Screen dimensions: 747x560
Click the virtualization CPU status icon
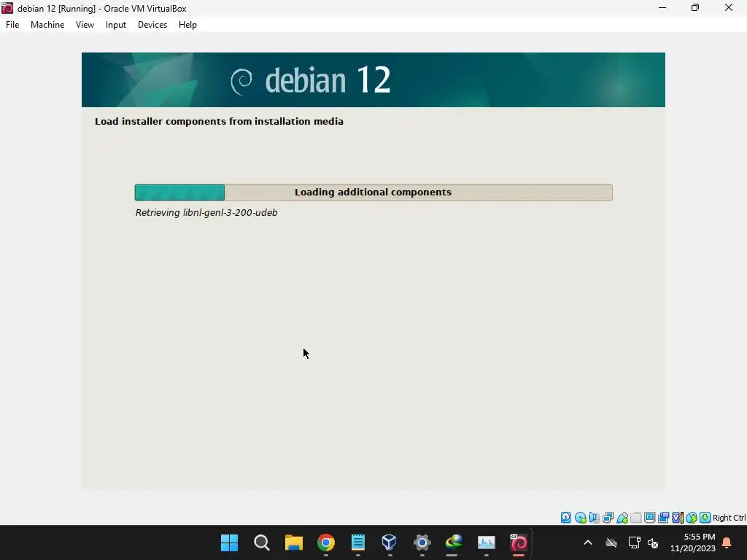pos(678,518)
